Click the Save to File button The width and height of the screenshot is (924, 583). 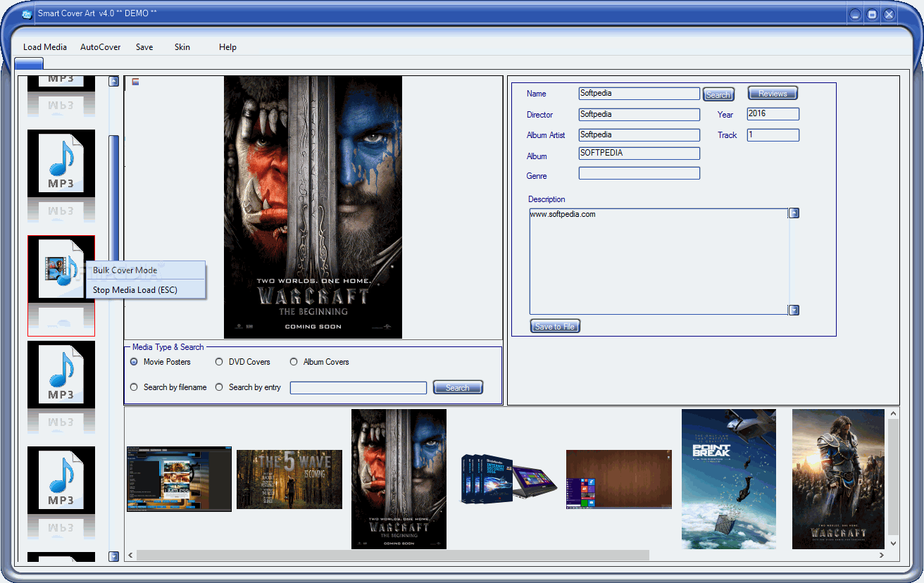pyautogui.click(x=555, y=326)
